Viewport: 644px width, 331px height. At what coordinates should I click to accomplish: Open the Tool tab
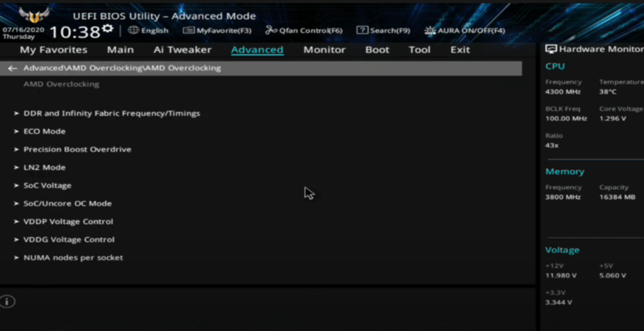420,50
